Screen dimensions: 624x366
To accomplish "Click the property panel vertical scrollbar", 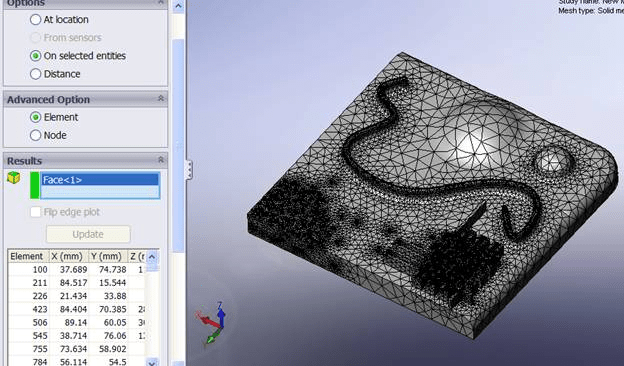I will (178, 145).
